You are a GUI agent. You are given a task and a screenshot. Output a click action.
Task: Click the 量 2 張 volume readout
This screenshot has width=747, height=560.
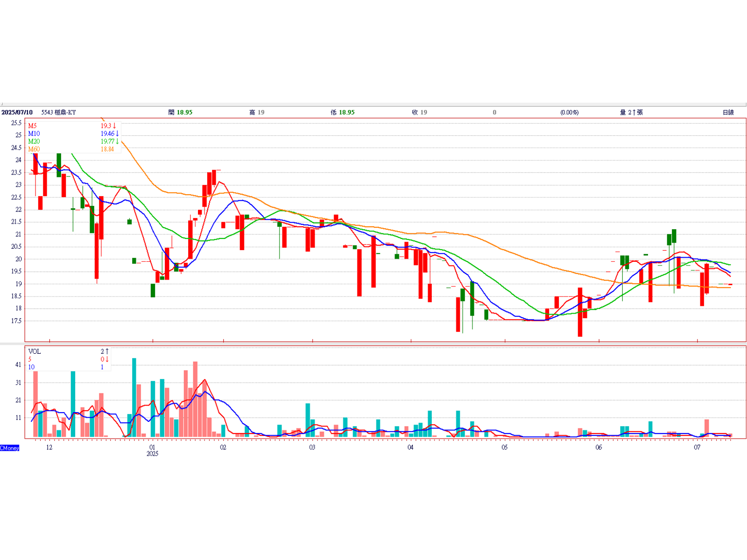pyautogui.click(x=631, y=112)
